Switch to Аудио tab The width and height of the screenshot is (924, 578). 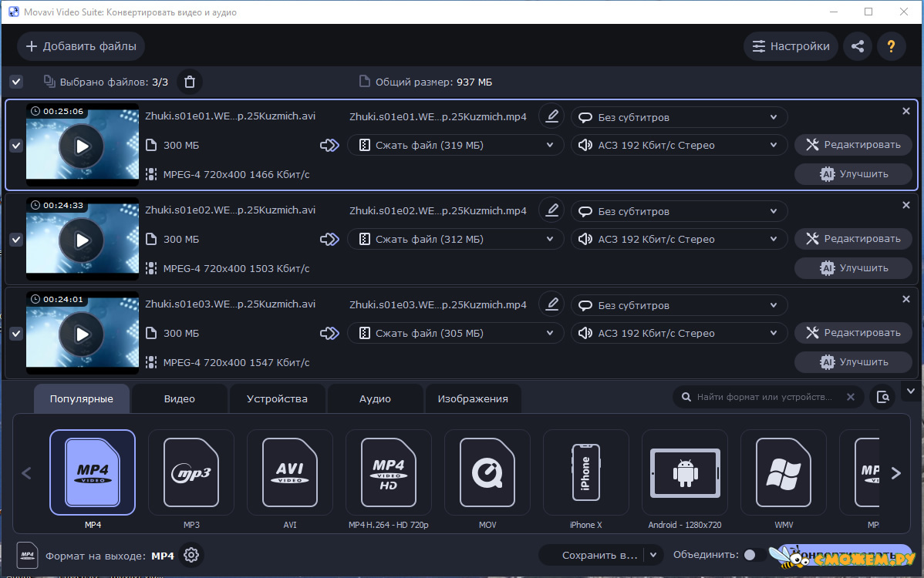[x=375, y=399]
